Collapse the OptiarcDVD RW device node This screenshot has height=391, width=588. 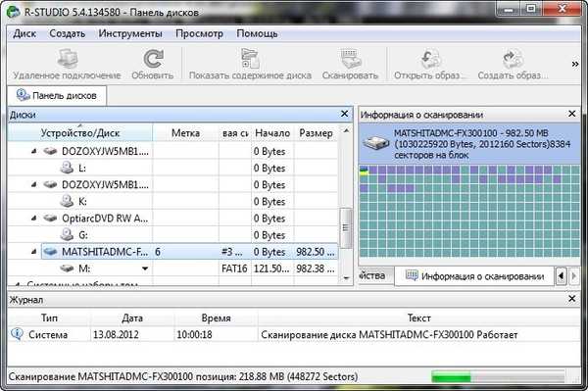click(x=33, y=218)
